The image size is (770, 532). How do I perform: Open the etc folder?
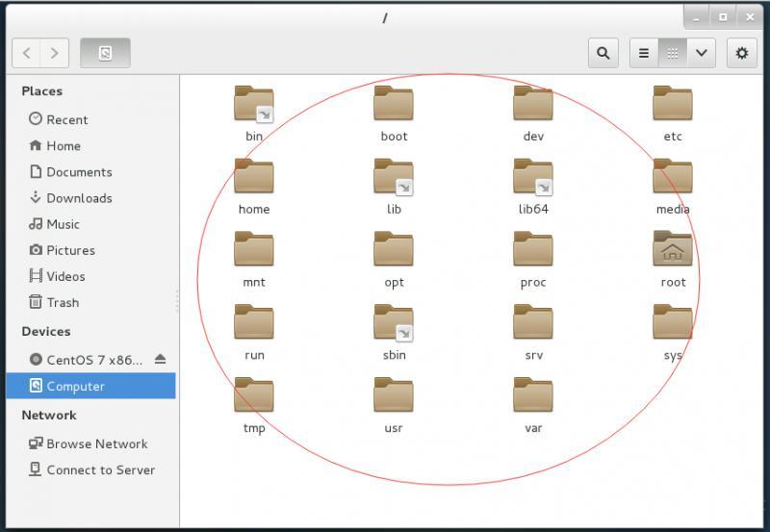pyautogui.click(x=672, y=104)
